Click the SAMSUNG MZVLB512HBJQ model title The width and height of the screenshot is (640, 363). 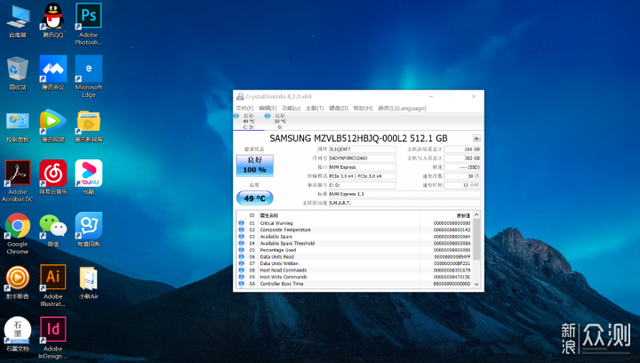(x=358, y=138)
